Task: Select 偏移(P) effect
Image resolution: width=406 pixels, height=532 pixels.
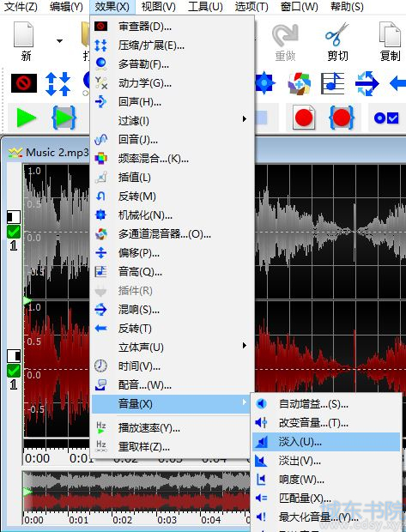Action: 173,253
